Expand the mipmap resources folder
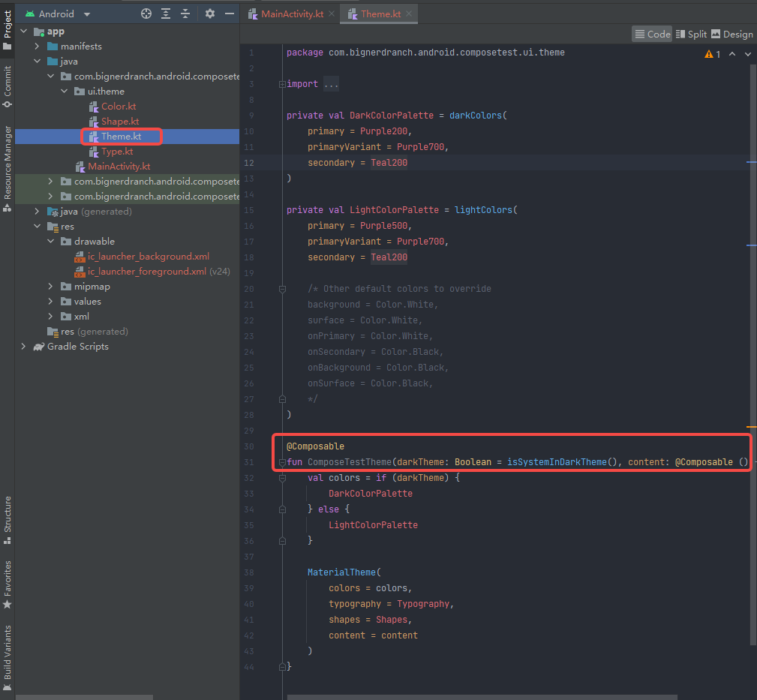This screenshot has width=757, height=700. (x=50, y=286)
